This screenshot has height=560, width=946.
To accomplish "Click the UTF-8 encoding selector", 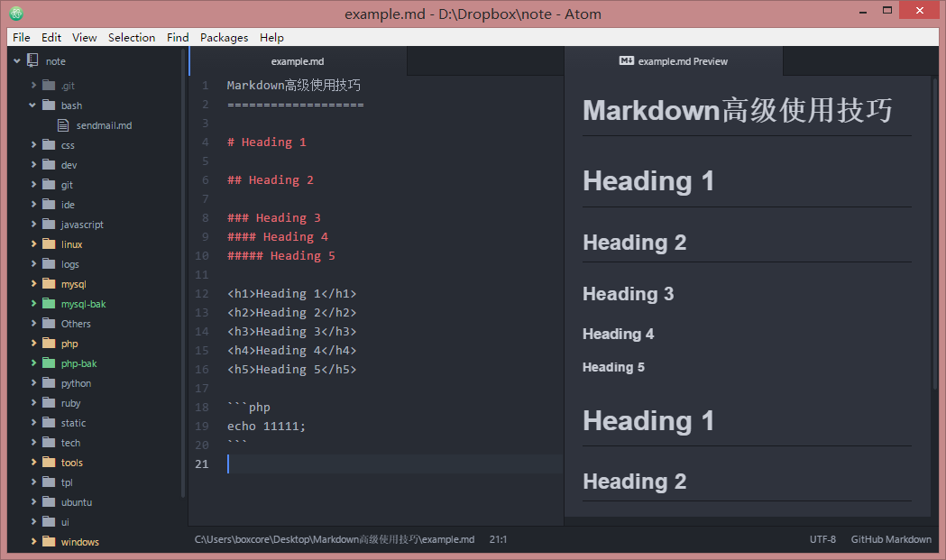I will (822, 539).
